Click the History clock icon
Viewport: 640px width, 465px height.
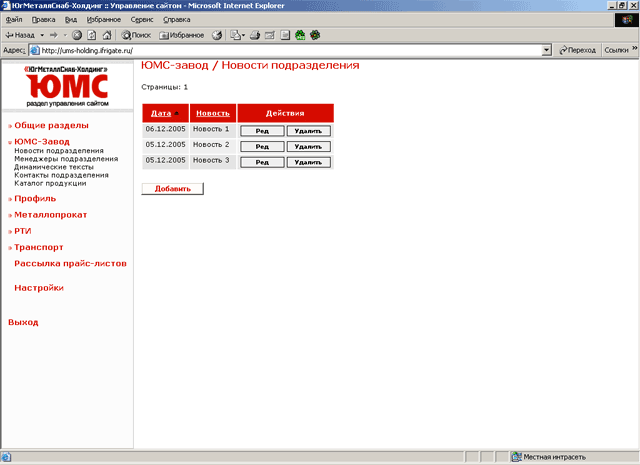click(x=217, y=35)
